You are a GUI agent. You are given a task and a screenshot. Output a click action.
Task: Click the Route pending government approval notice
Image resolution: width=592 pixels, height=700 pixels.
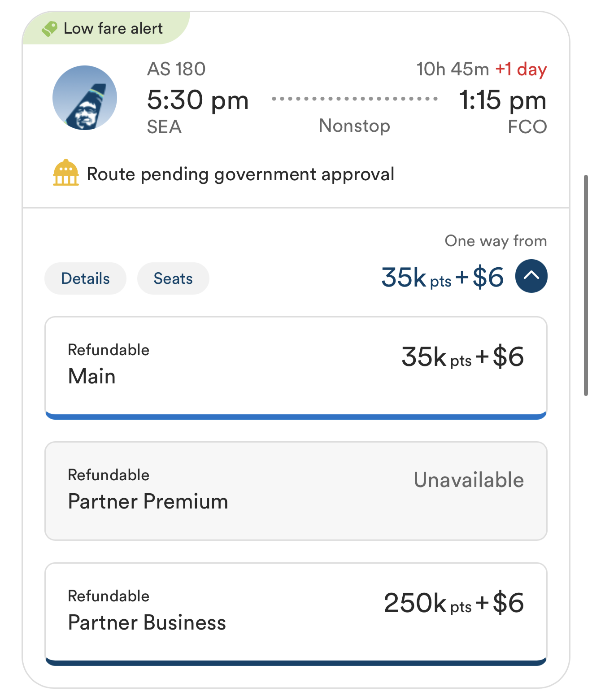pyautogui.click(x=240, y=174)
